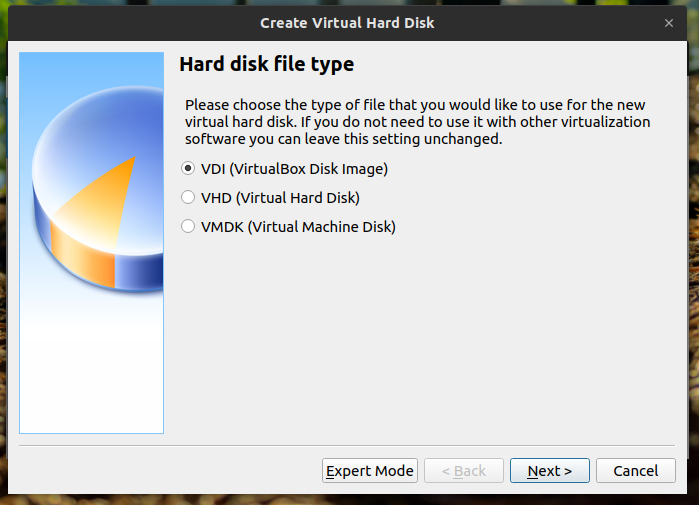This screenshot has width=699, height=505.
Task: Click the greyed-out Back button
Action: point(463,471)
